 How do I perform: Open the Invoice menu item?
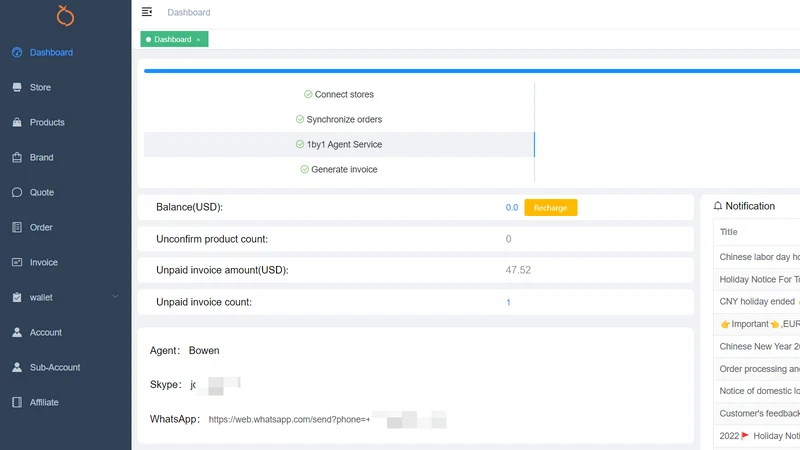43,262
